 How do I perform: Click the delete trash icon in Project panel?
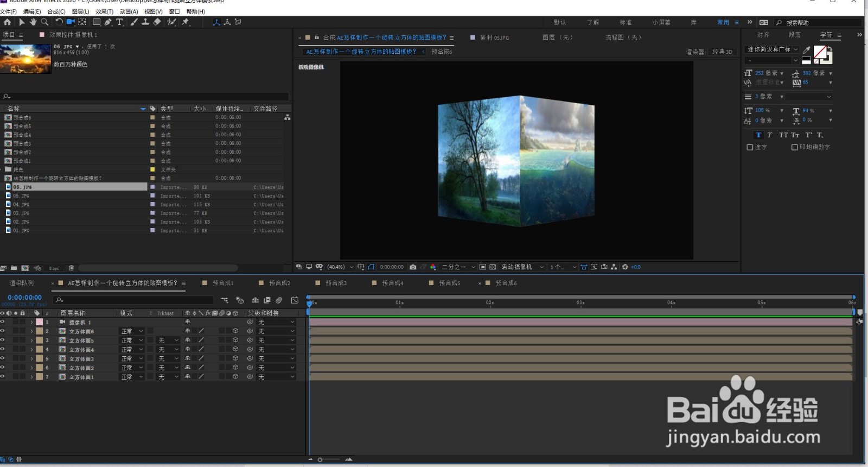(71, 268)
